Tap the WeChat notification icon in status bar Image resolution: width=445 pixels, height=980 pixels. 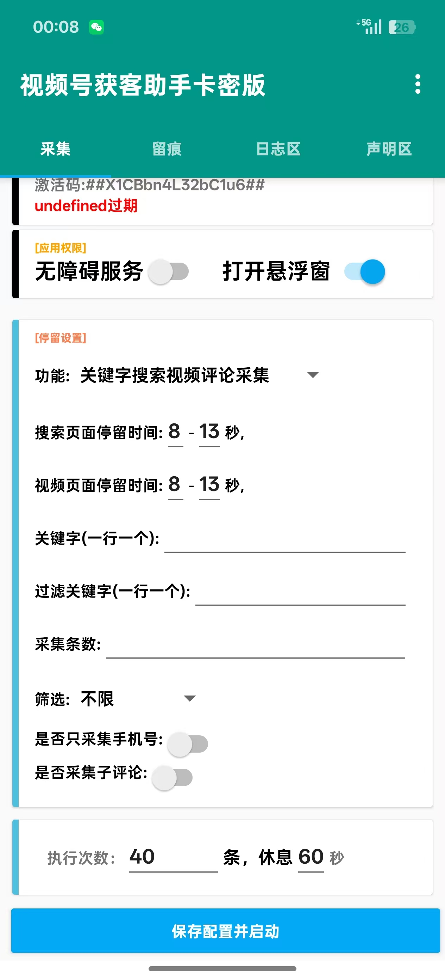pyautogui.click(x=96, y=27)
